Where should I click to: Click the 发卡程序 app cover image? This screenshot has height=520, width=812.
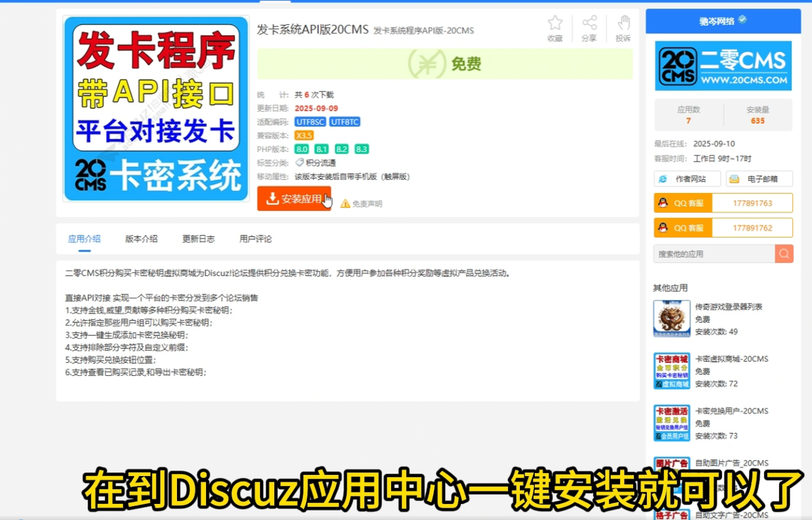156,109
